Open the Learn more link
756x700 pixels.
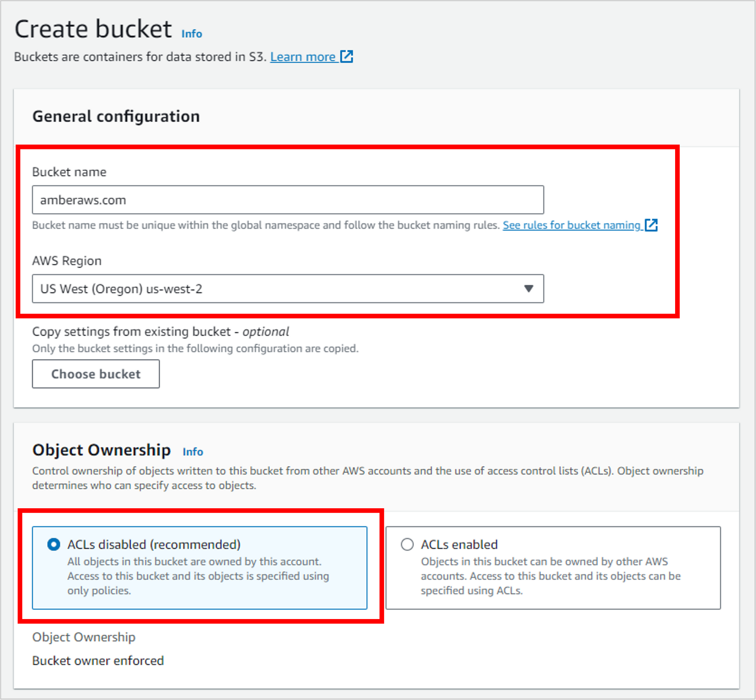click(302, 57)
